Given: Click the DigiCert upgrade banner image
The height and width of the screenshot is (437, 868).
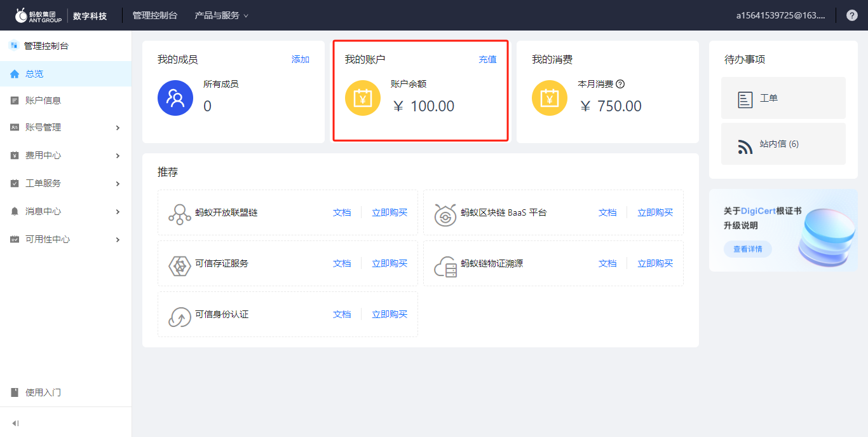Looking at the screenshot, I should tap(783, 230).
